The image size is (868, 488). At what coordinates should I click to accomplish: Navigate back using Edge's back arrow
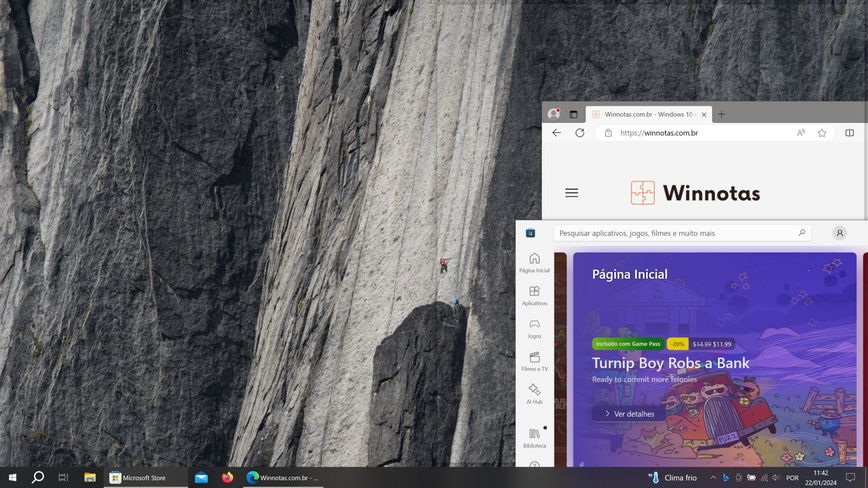pos(556,133)
